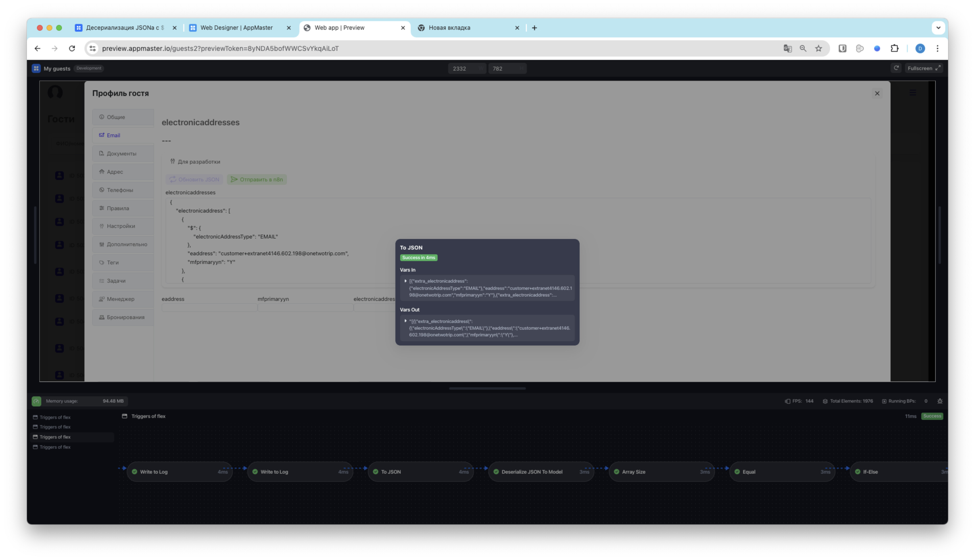Switch to Десериализация JSONa tab

click(x=125, y=28)
